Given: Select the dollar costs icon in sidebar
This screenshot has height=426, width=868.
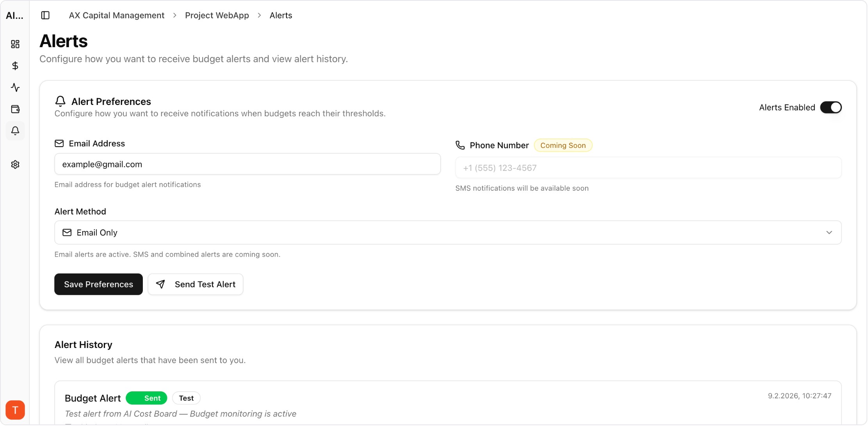Looking at the screenshot, I should point(15,66).
